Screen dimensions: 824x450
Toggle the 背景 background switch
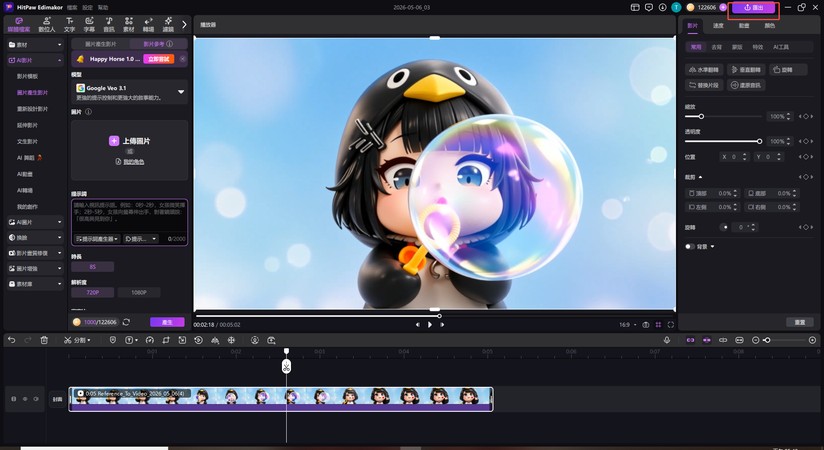click(x=690, y=247)
